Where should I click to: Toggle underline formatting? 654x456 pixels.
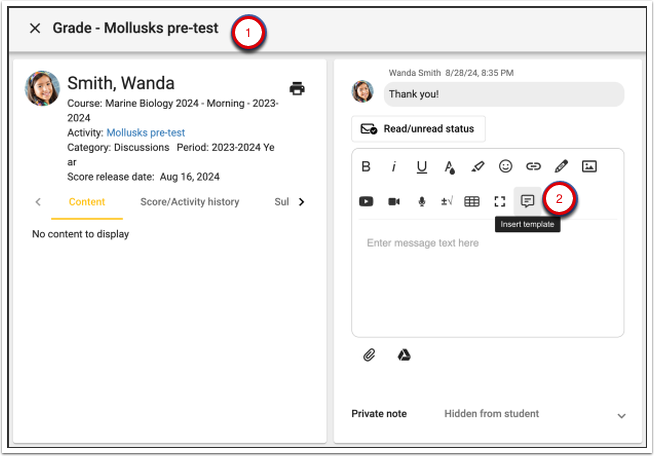click(x=422, y=167)
